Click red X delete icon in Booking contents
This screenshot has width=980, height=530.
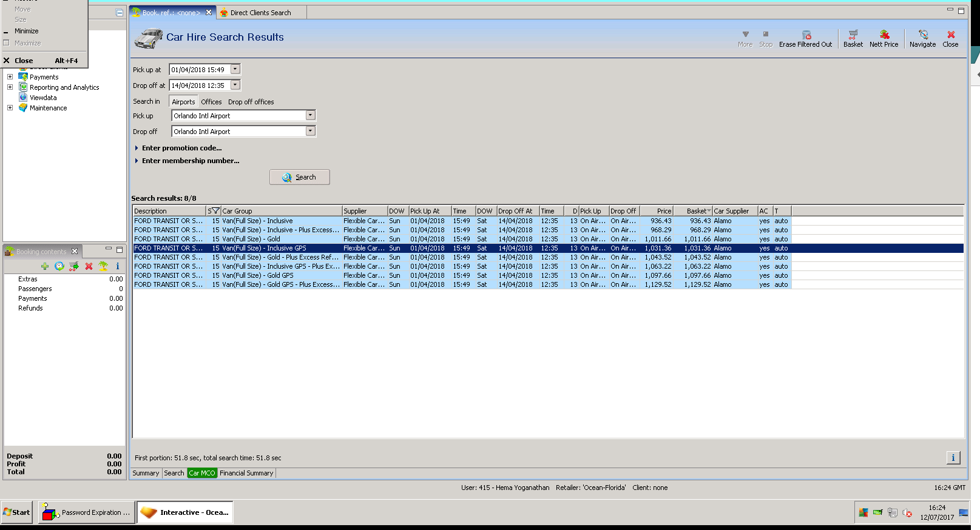(89, 266)
